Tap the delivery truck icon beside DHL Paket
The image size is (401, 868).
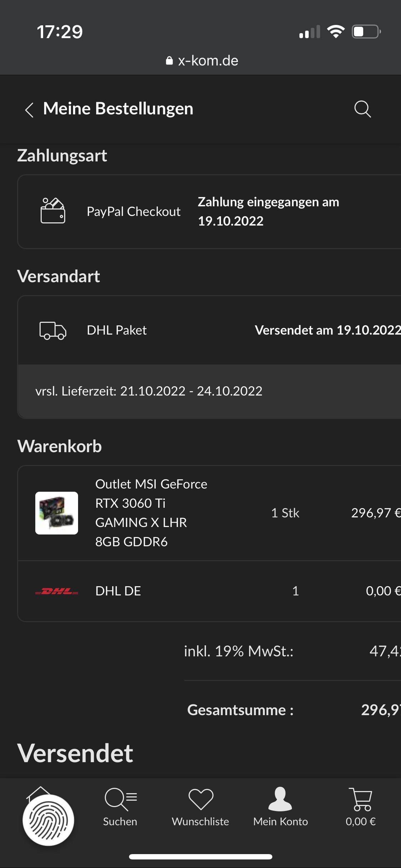(x=53, y=330)
